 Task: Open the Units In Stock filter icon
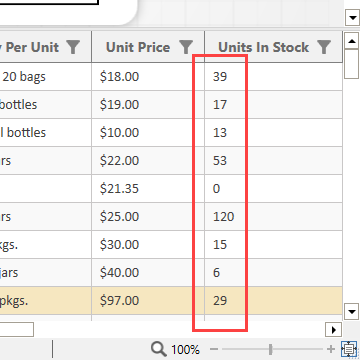(324, 47)
